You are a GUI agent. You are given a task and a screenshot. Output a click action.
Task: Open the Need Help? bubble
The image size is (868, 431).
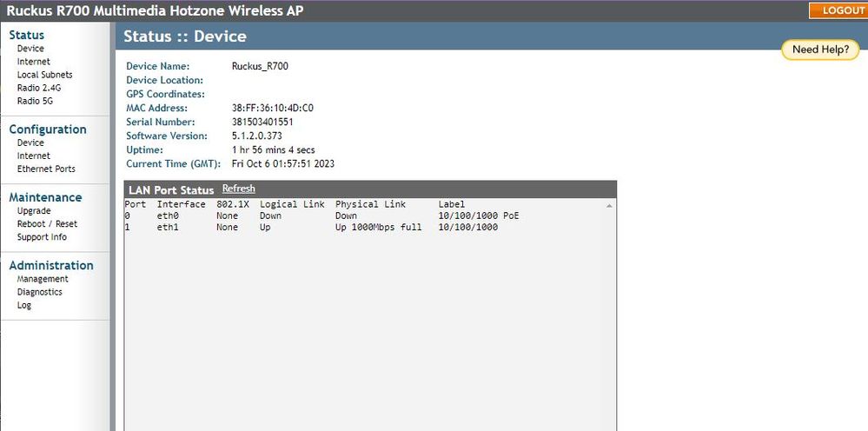[x=820, y=50]
